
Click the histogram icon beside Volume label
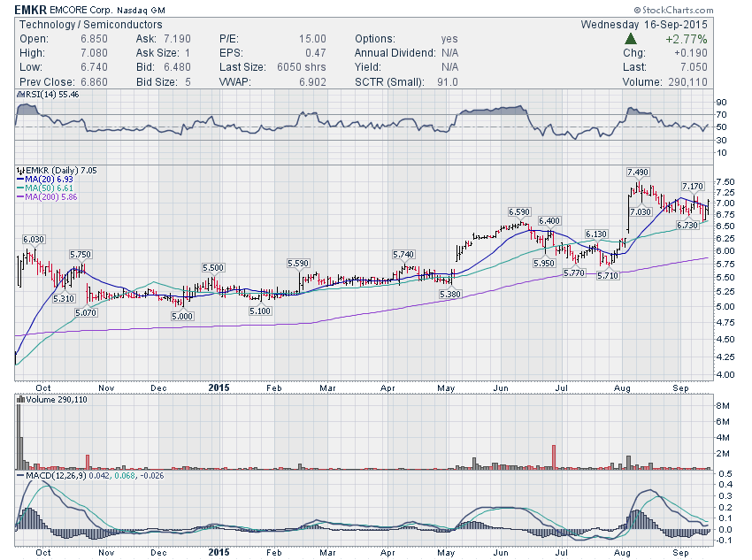point(20,399)
